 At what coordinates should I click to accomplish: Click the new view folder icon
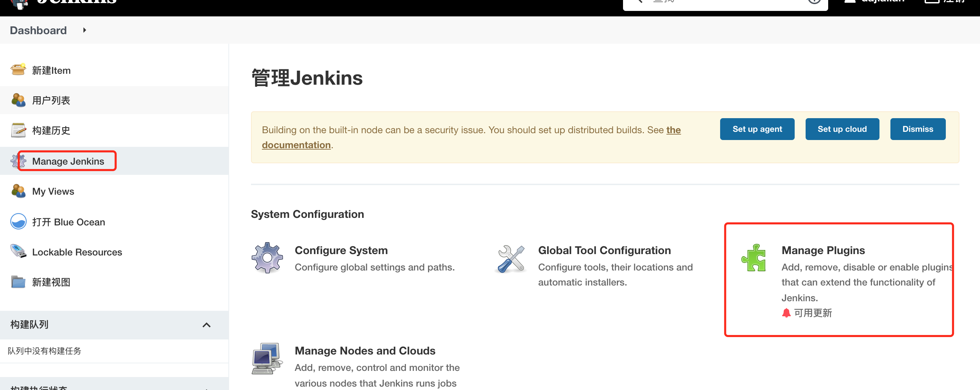click(18, 282)
